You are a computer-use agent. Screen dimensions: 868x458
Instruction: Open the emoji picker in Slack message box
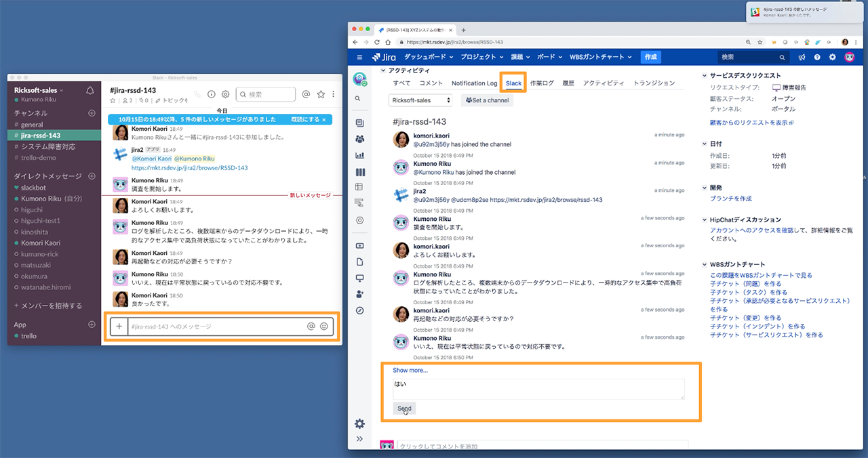(x=324, y=327)
